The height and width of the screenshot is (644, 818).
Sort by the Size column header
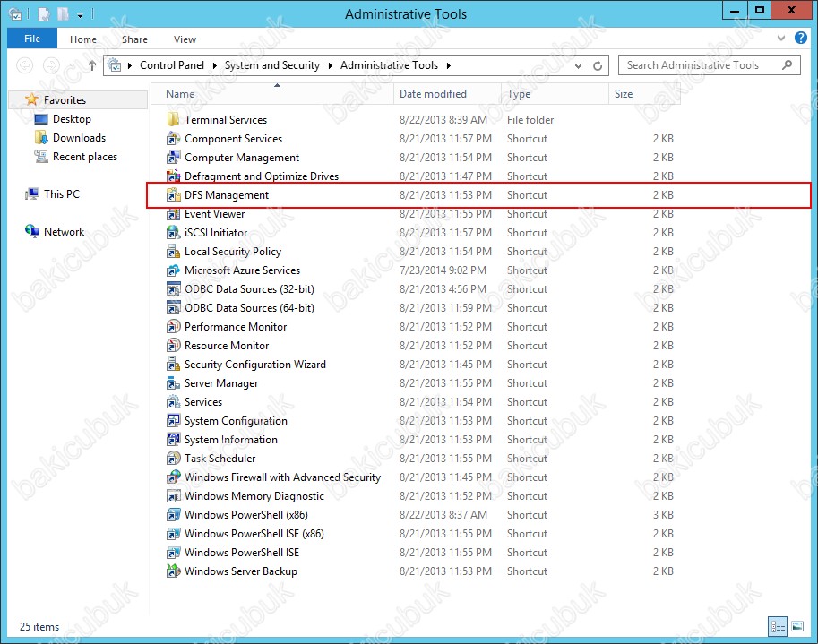(644, 94)
